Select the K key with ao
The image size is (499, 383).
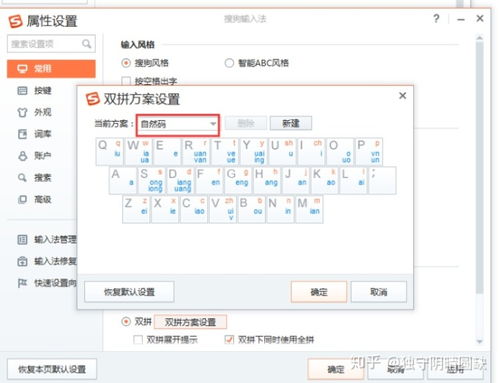(325, 181)
